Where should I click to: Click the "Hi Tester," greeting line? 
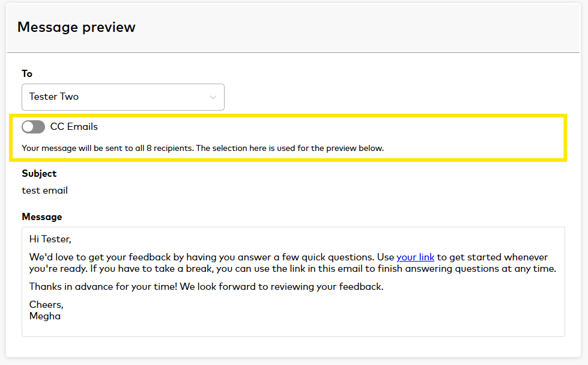[50, 239]
